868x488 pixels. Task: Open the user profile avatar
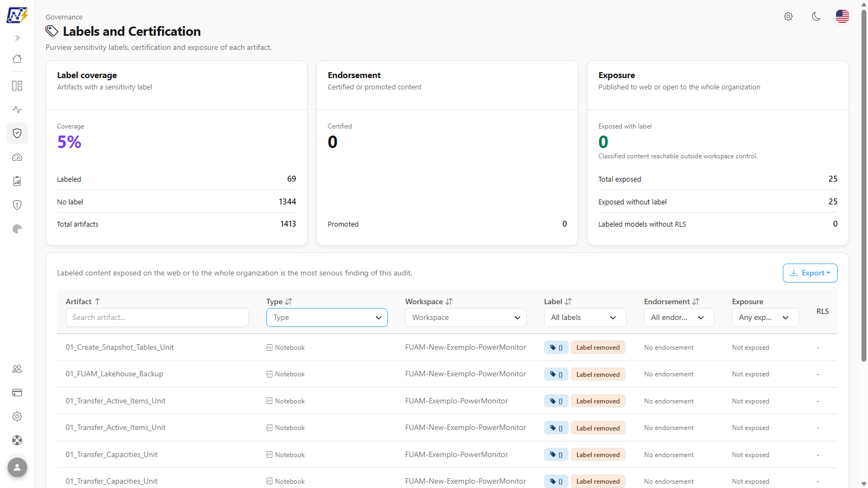pyautogui.click(x=17, y=467)
